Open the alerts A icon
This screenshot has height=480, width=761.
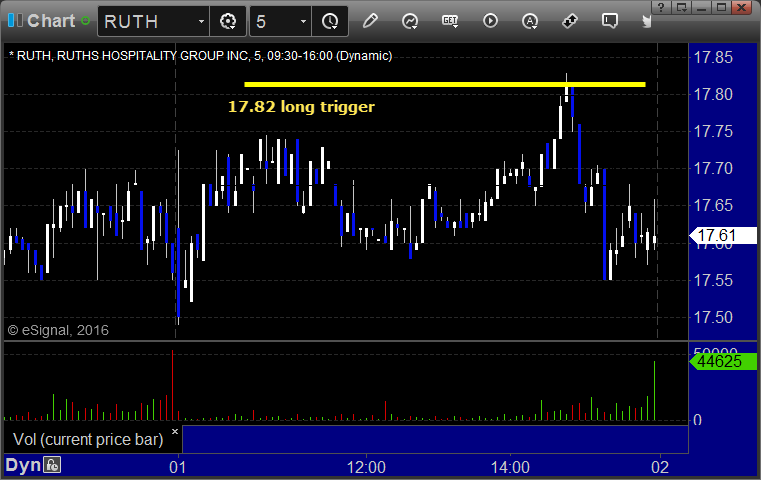point(530,21)
